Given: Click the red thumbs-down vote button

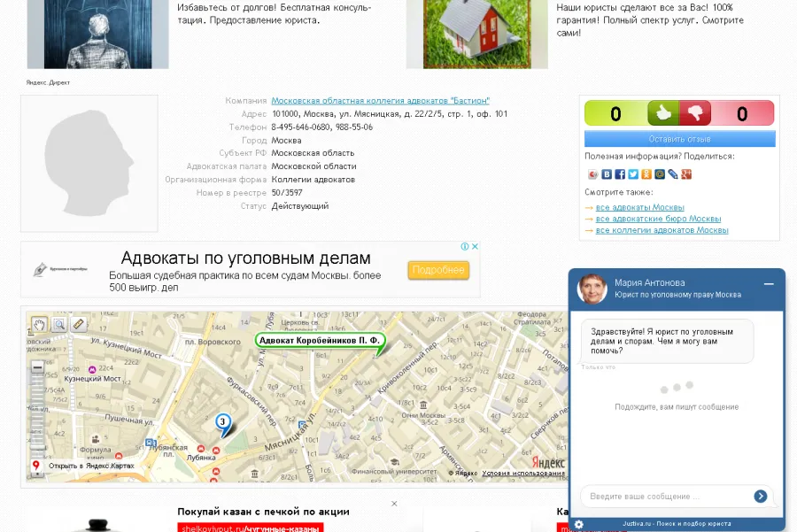Looking at the screenshot, I should (695, 112).
